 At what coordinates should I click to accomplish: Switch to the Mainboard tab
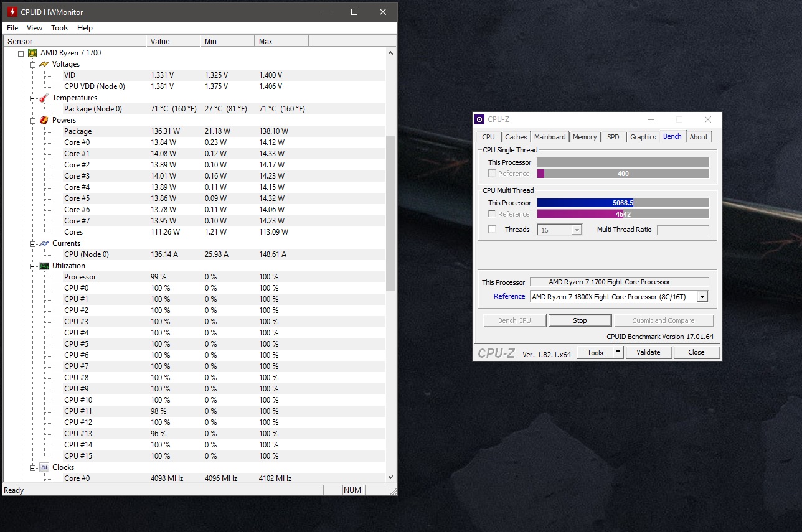(x=550, y=137)
